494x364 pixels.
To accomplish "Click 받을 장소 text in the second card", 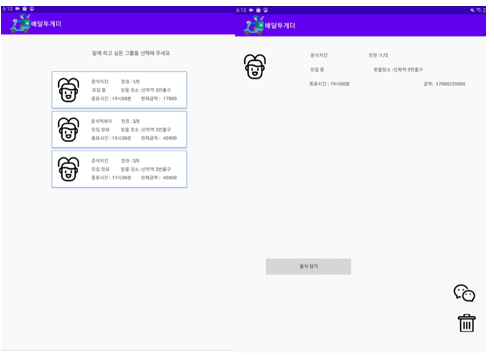I will pos(146,130).
